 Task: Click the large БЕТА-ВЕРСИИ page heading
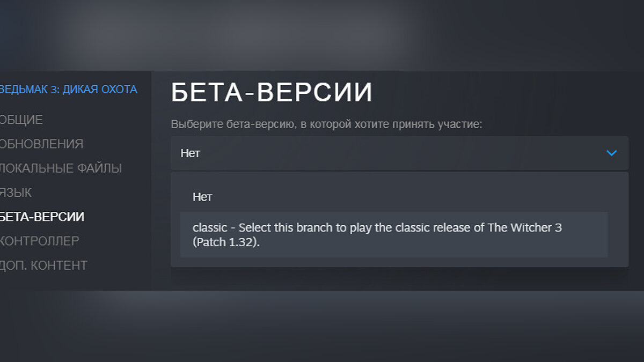(272, 93)
